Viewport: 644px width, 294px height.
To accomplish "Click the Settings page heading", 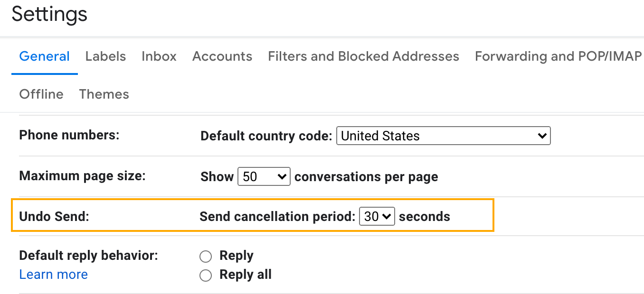I will [49, 14].
